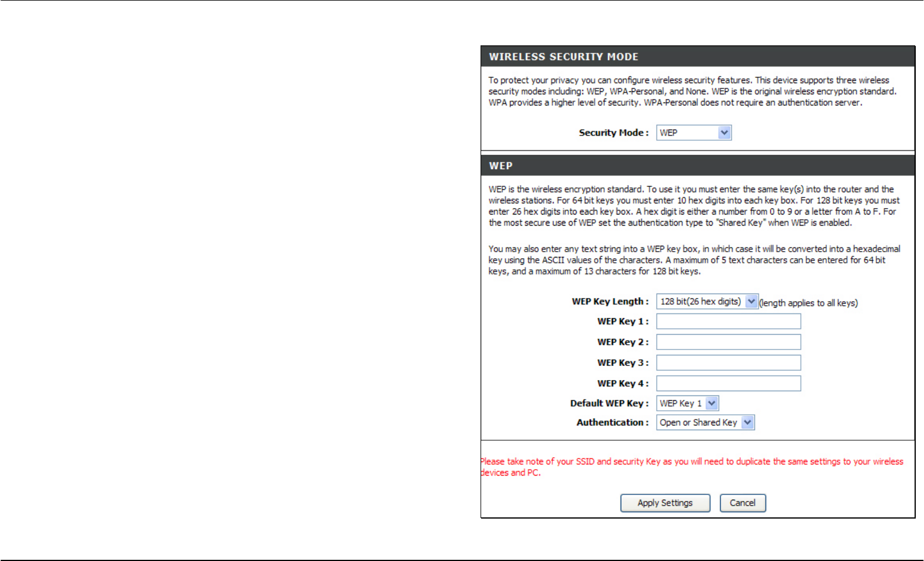Open the Authentication dropdown
This screenshot has height=561, width=924.
tap(706, 423)
